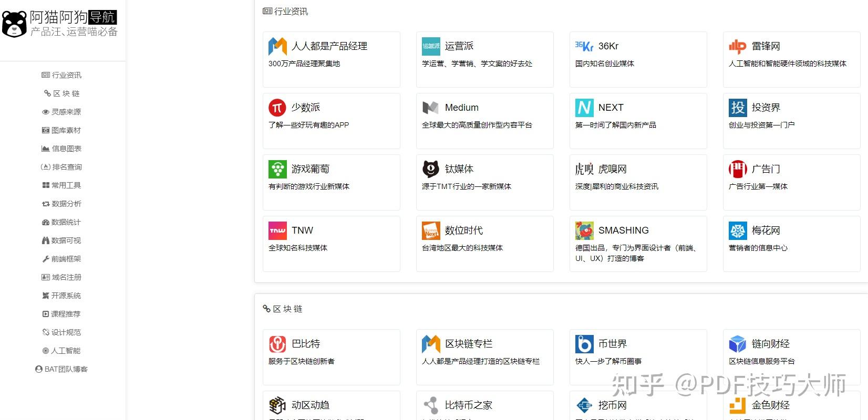Click the 区块链 section heading in main content
The image size is (868, 420).
pos(283,309)
